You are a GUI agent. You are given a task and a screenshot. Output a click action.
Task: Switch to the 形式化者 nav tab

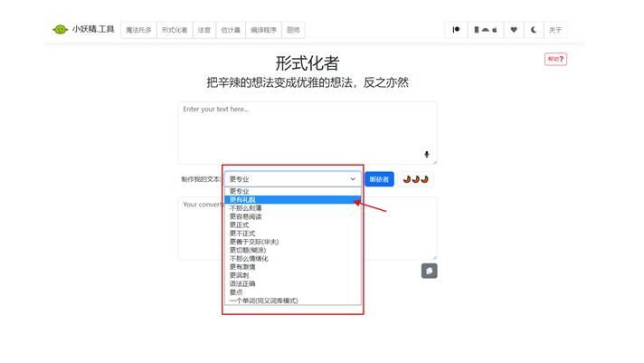tap(175, 30)
